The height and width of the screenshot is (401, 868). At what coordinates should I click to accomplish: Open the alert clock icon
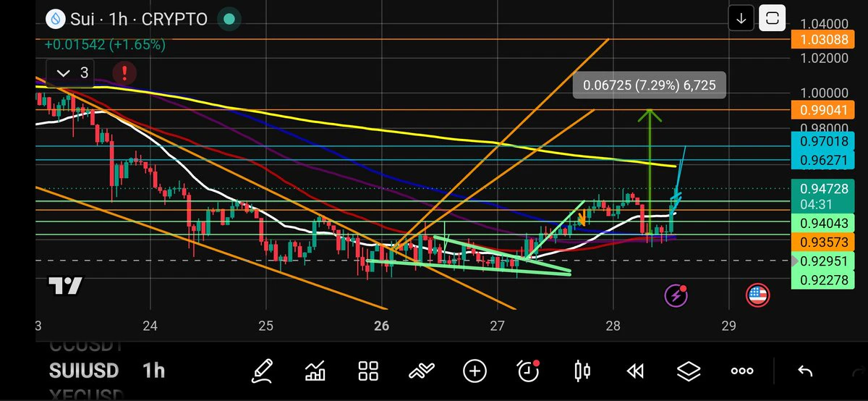[x=529, y=371]
